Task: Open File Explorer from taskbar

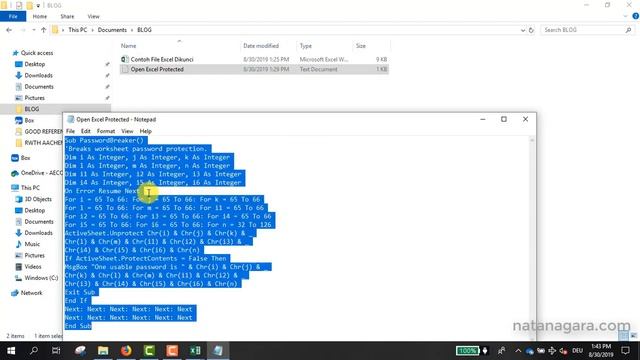Action: coord(103,351)
